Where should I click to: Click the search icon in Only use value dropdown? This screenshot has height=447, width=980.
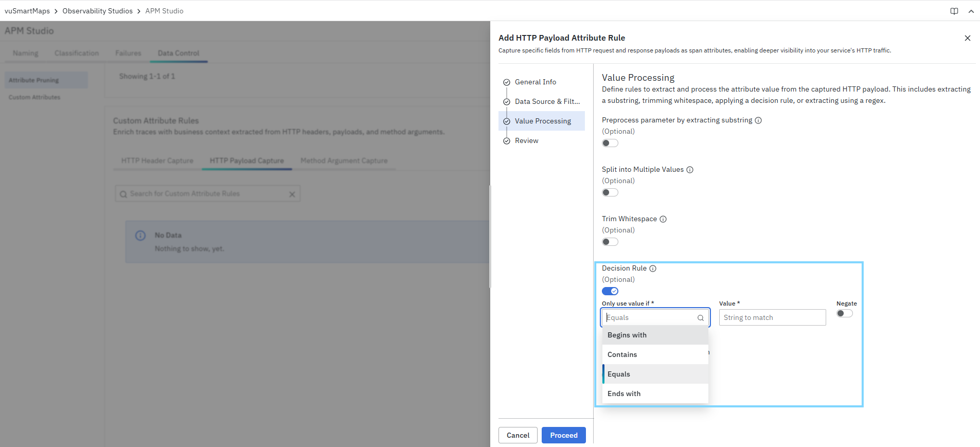tap(701, 318)
